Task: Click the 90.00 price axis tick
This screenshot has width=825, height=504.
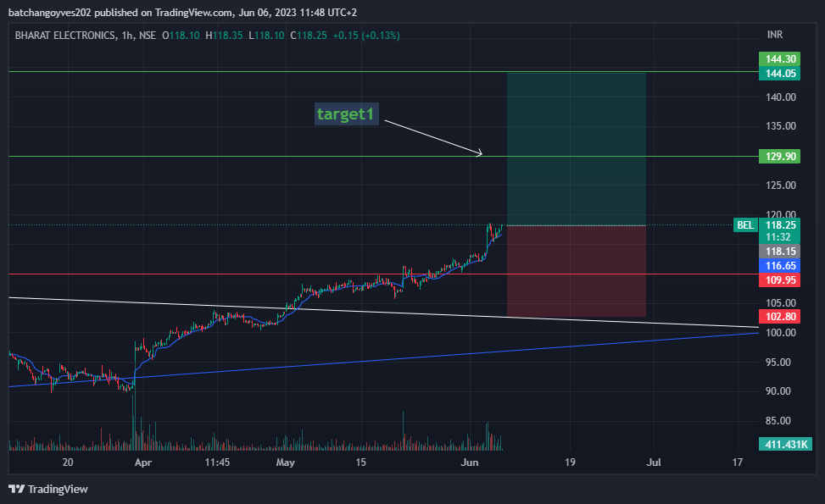Action: tap(778, 391)
